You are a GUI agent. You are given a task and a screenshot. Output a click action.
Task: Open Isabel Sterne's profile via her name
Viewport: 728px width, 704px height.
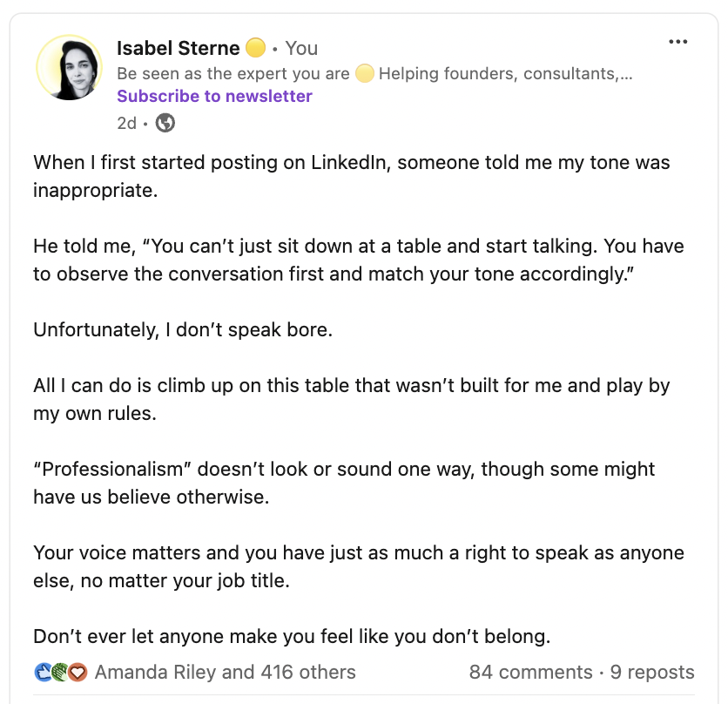(178, 48)
